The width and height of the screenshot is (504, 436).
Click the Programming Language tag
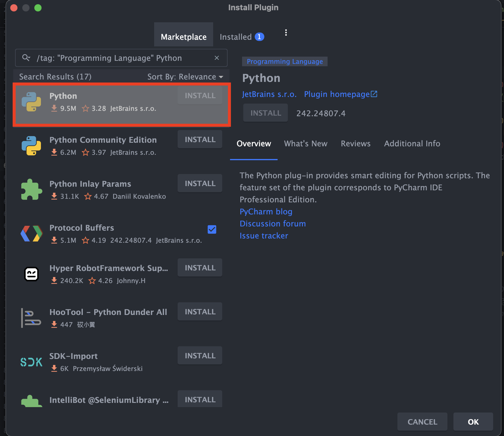click(285, 61)
